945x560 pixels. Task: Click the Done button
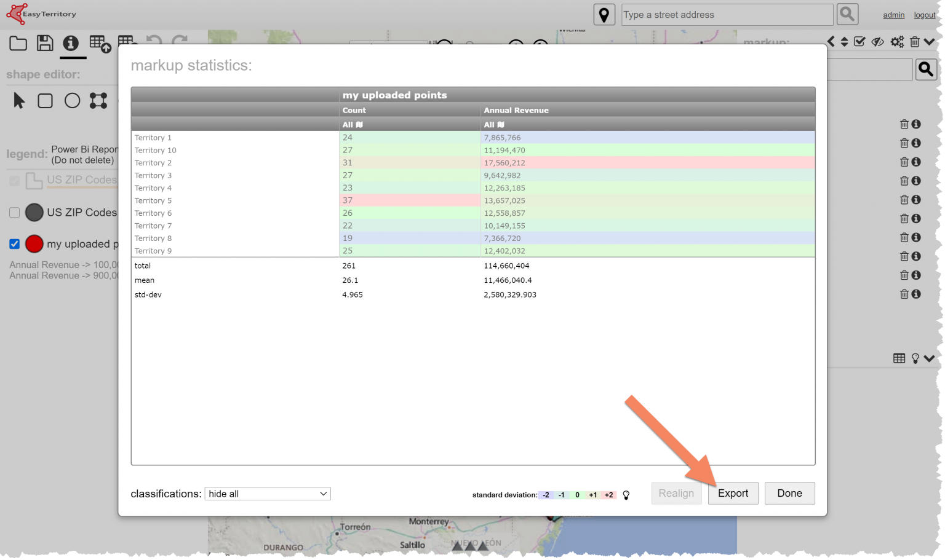[789, 493]
